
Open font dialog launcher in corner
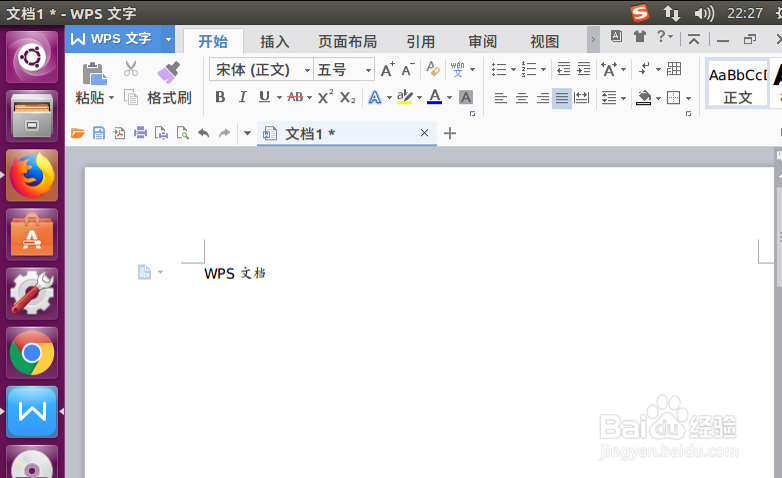click(472, 114)
